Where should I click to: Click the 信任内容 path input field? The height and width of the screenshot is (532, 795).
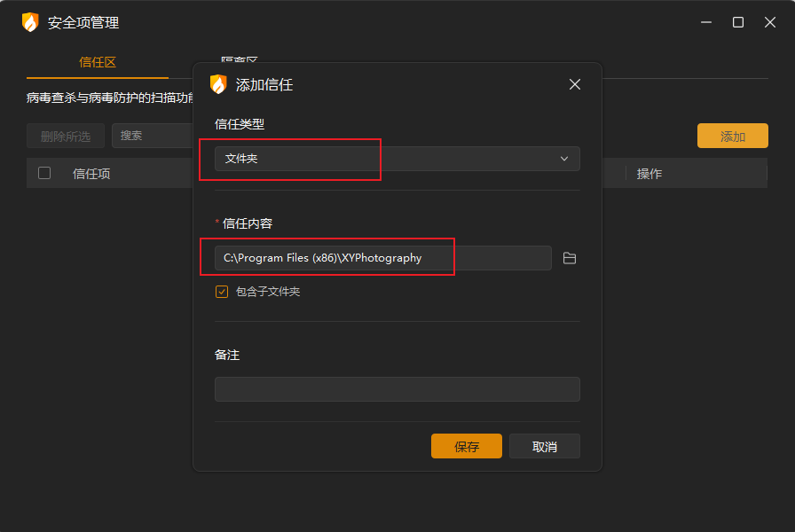[382, 258]
